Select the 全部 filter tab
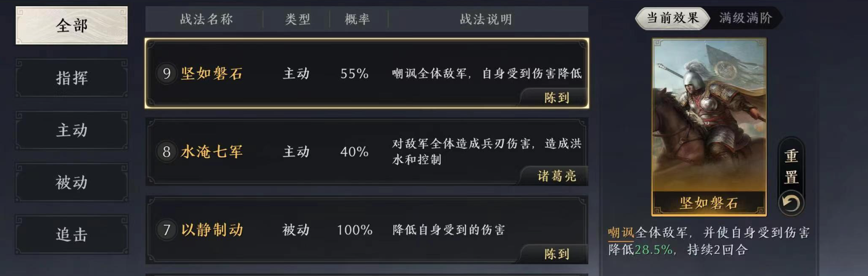868x276 pixels. pos(72,26)
